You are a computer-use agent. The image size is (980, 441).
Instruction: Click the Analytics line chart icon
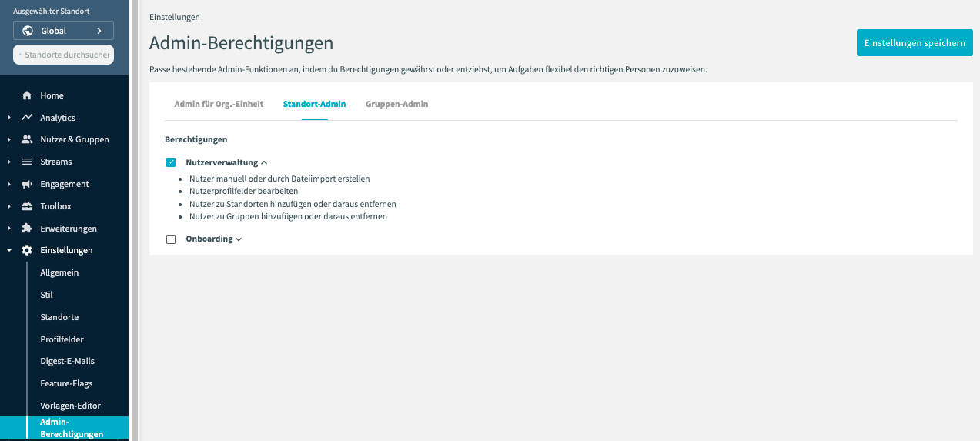click(x=27, y=118)
